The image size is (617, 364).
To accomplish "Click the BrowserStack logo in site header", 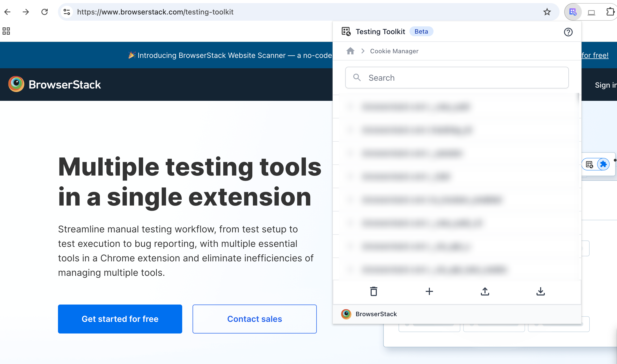I will [55, 84].
